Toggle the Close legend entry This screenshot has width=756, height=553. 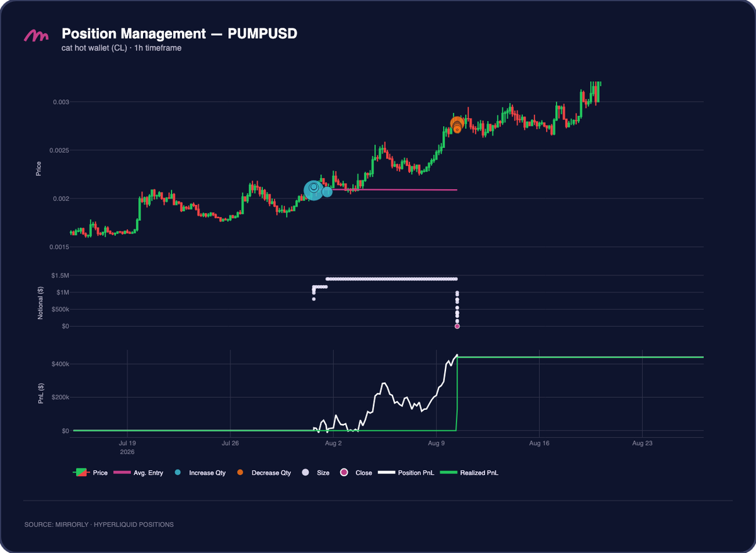(x=356, y=472)
